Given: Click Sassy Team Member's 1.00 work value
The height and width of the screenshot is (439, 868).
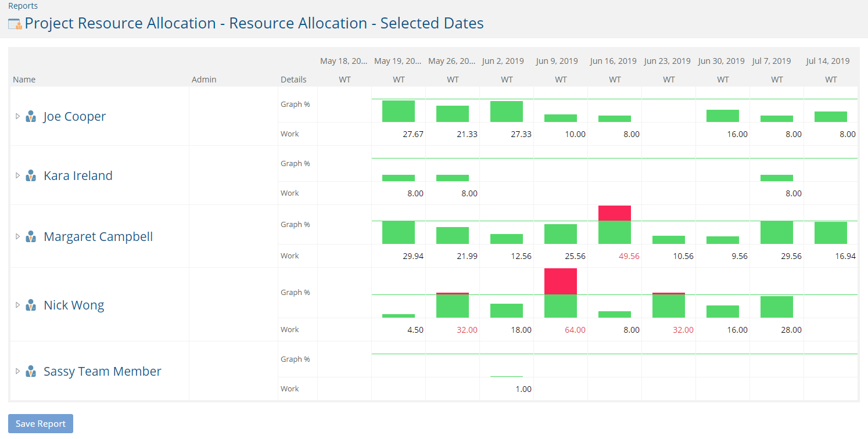Looking at the screenshot, I should (523, 389).
